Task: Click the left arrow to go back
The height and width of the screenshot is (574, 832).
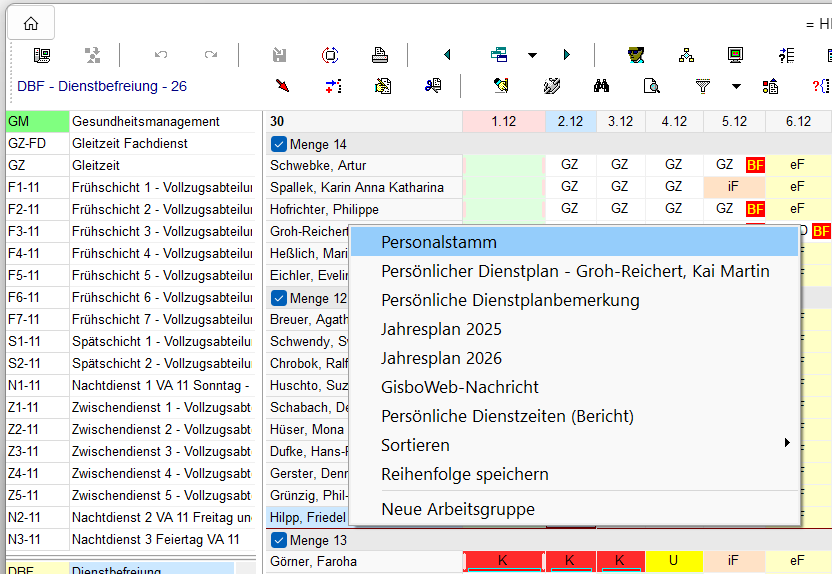Action: [x=446, y=55]
